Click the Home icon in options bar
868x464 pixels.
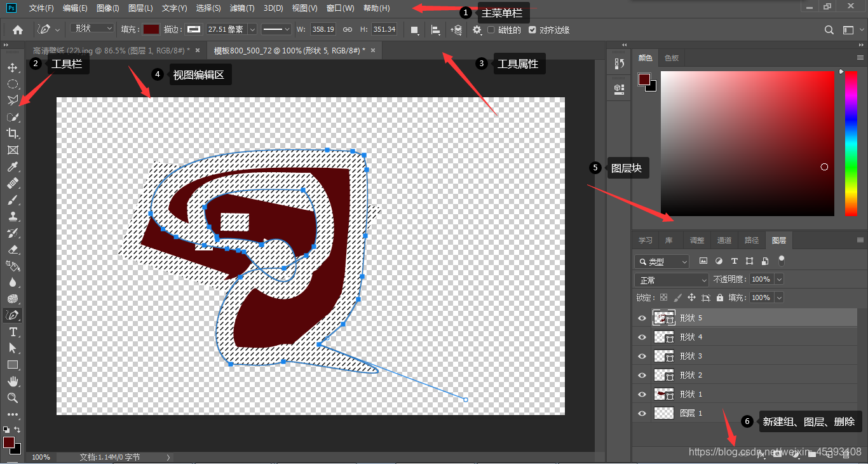18,29
